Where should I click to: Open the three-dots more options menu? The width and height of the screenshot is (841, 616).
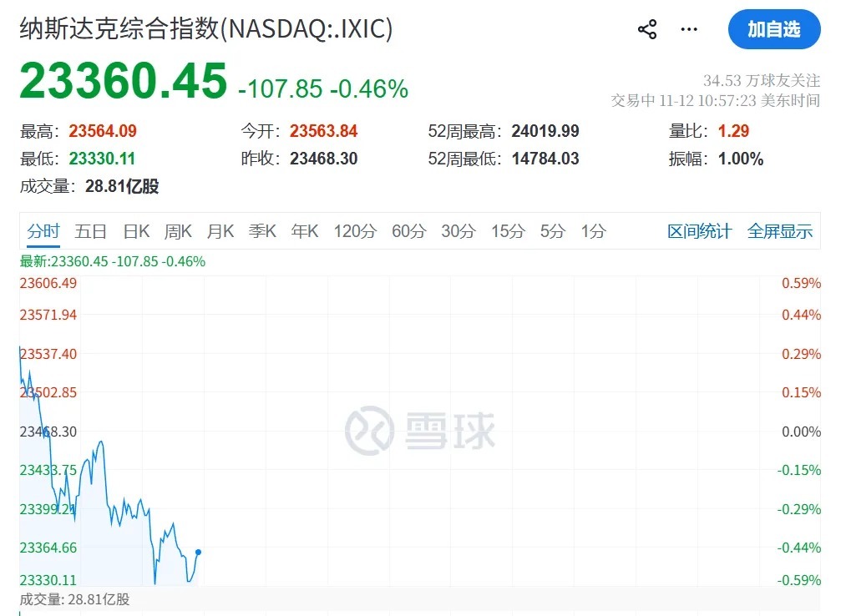(689, 30)
